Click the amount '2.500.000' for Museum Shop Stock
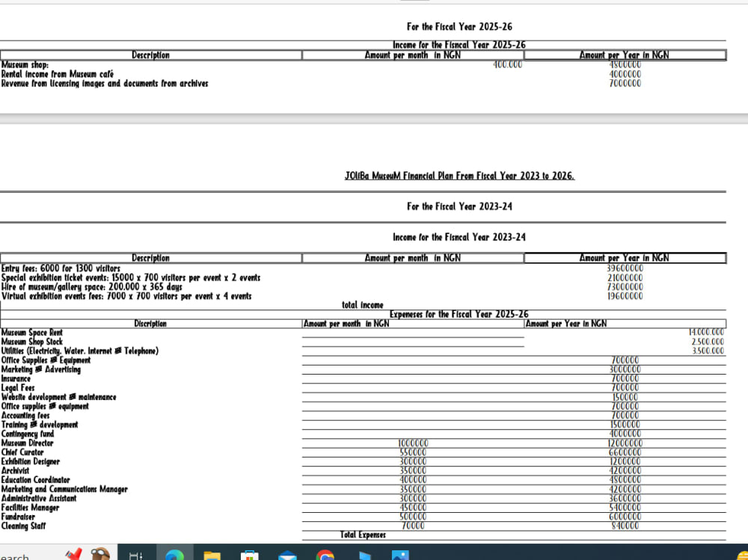Viewport: 748px width, 560px height. (x=708, y=342)
